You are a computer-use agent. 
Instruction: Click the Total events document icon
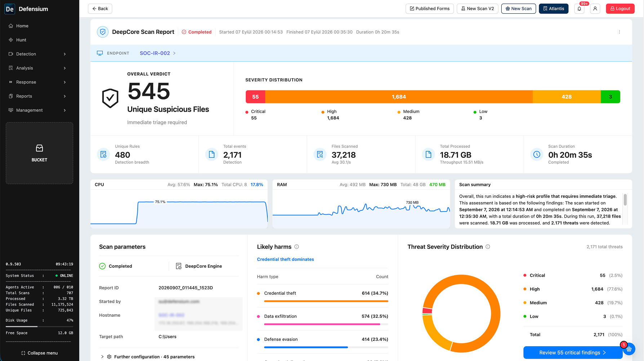tap(212, 155)
